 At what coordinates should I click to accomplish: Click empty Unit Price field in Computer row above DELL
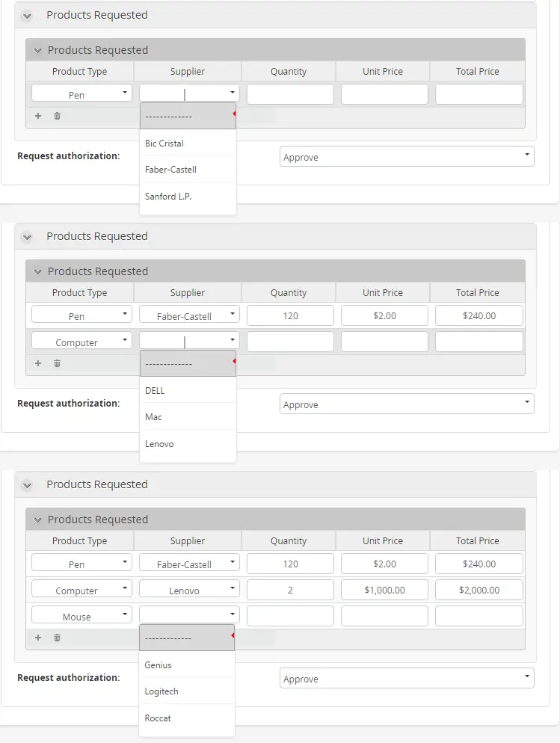pos(384,342)
